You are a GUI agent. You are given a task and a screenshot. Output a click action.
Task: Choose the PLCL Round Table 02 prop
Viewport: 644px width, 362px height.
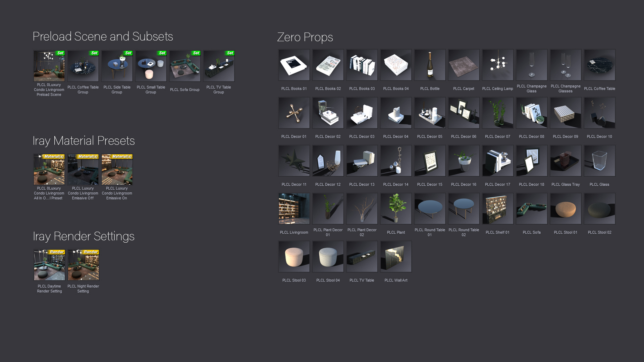[464, 209]
